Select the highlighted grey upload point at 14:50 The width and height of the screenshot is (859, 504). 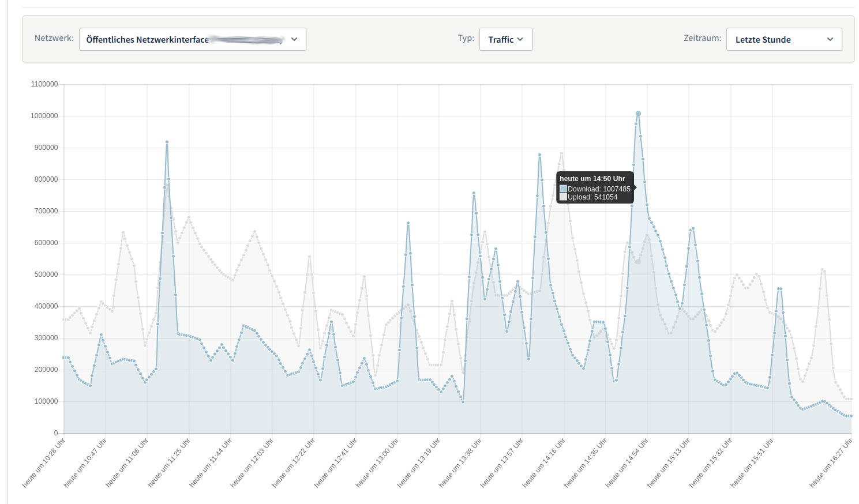tap(638, 261)
